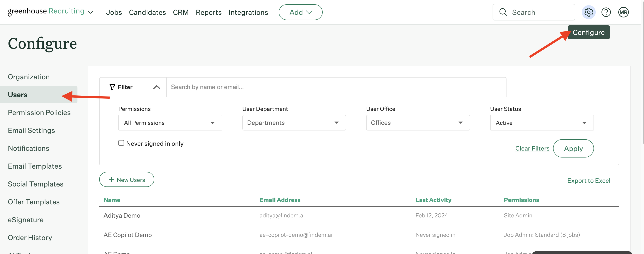The image size is (644, 254).
Task: Open the User Status Active dropdown
Action: (542, 123)
